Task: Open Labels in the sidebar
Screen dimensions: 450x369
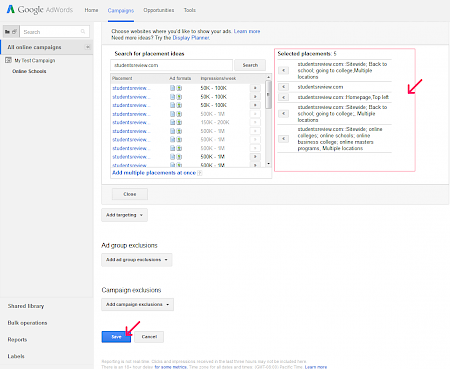Action: pos(16,356)
